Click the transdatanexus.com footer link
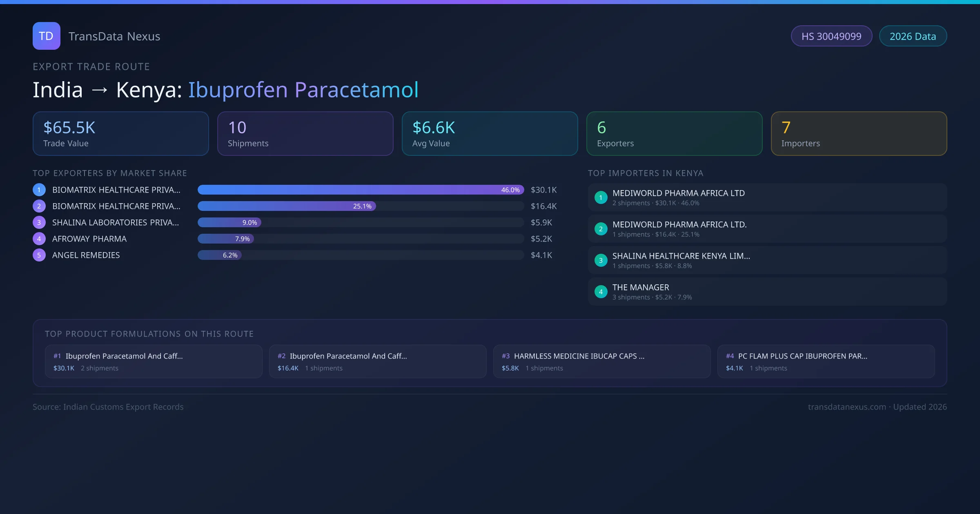The image size is (980, 514). (x=846, y=407)
